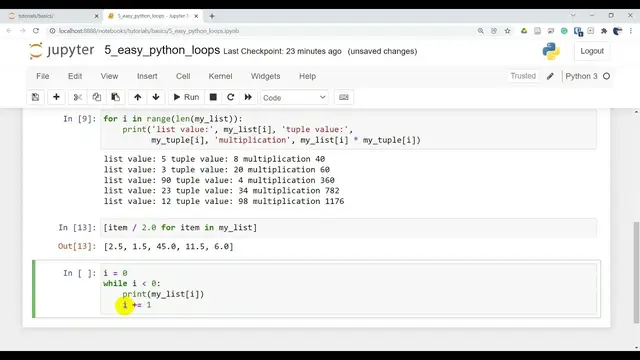Go back in browser history
The image size is (640, 360).
(9, 31)
